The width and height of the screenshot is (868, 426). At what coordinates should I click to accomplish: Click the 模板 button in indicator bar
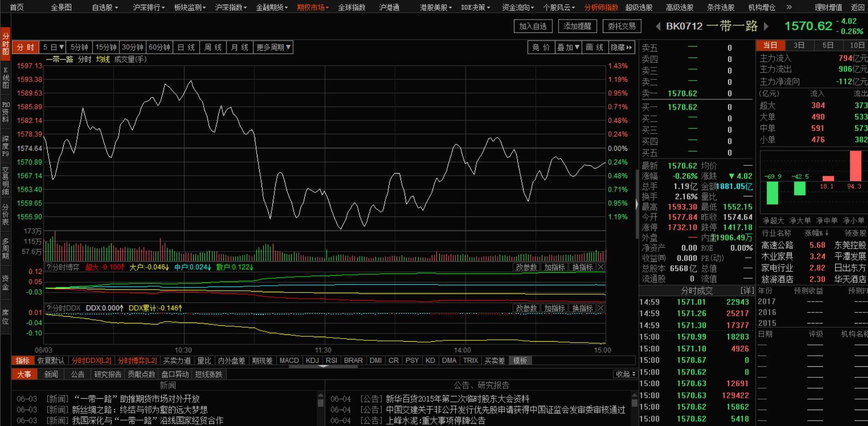[520, 360]
